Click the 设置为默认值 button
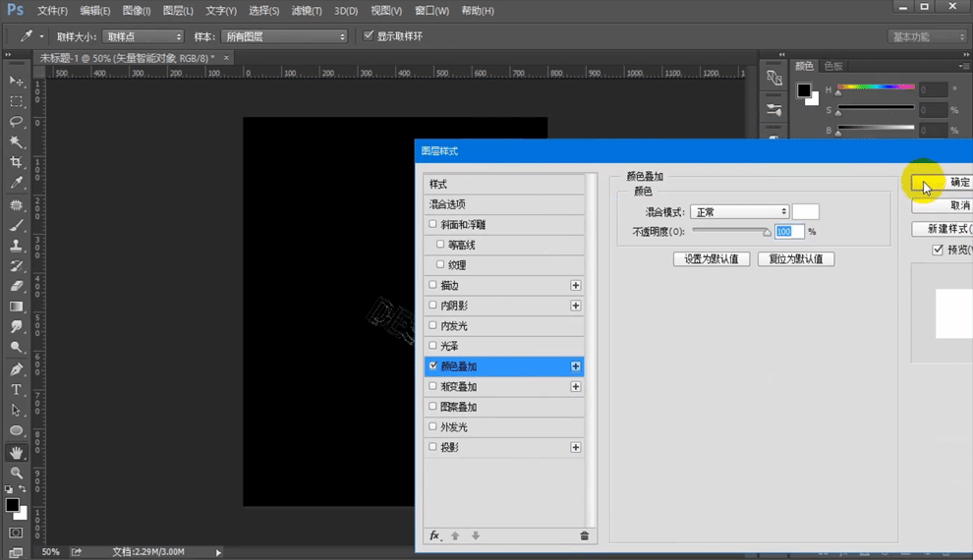Image resolution: width=973 pixels, height=560 pixels. pyautogui.click(x=712, y=259)
